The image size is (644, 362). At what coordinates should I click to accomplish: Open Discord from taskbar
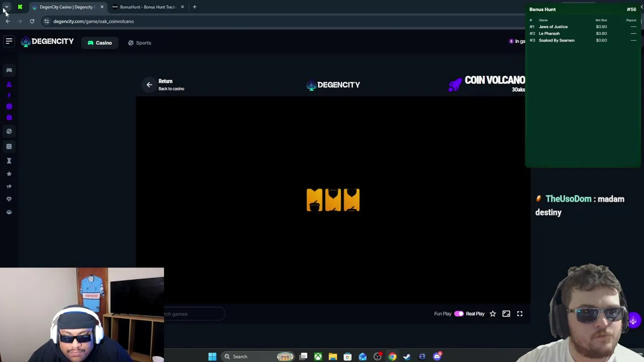tap(437, 356)
